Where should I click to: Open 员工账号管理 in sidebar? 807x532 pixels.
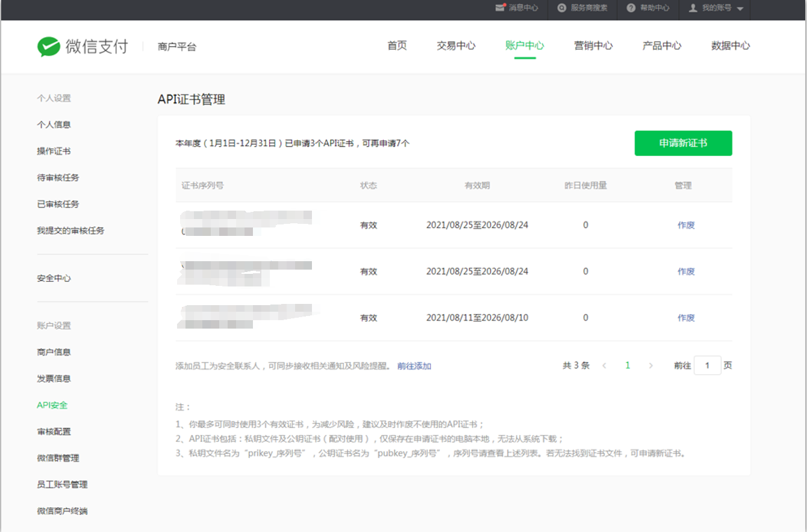(62, 484)
